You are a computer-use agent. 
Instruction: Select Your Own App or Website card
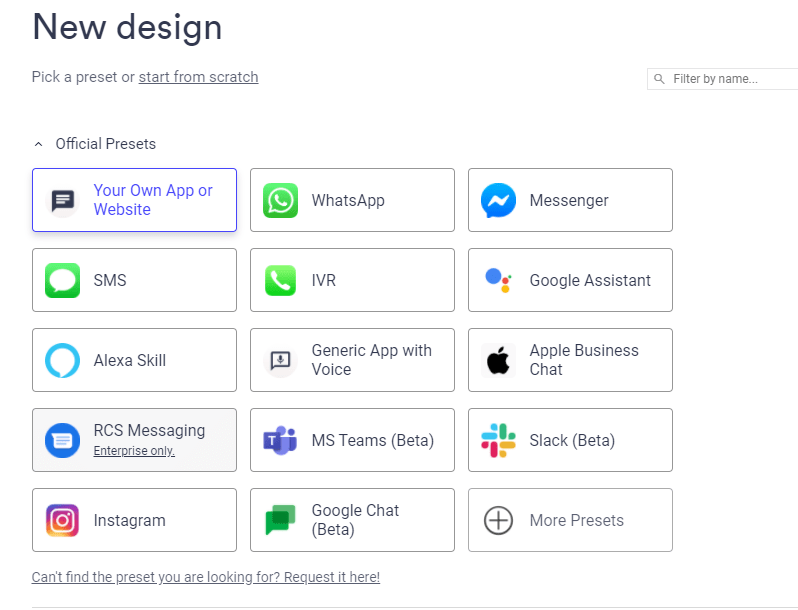tap(134, 200)
